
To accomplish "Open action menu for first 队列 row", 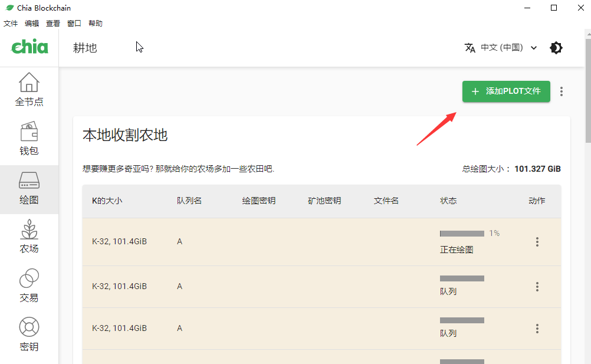I will click(x=537, y=287).
